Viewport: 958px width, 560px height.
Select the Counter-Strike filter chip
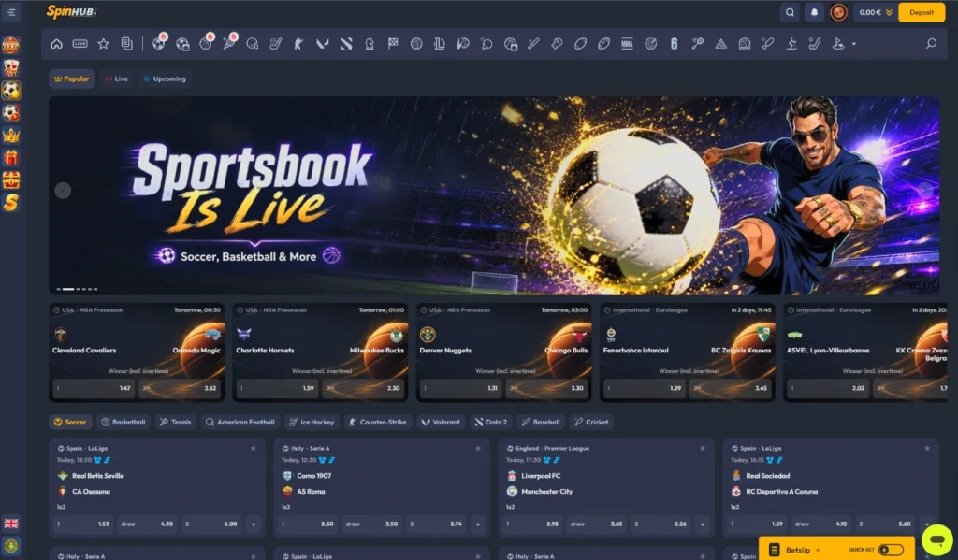[x=377, y=422]
